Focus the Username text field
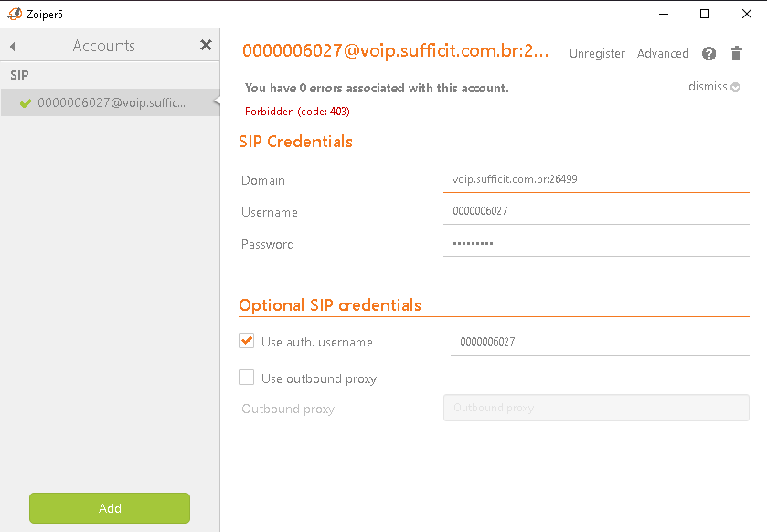767x532 pixels. point(595,211)
